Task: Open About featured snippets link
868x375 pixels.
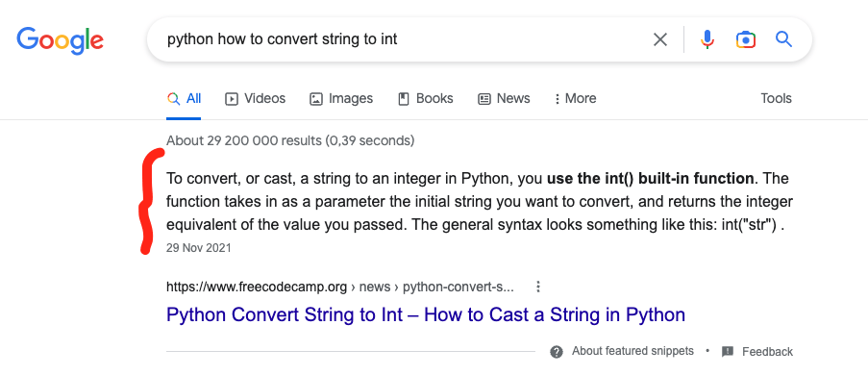Action: click(632, 351)
